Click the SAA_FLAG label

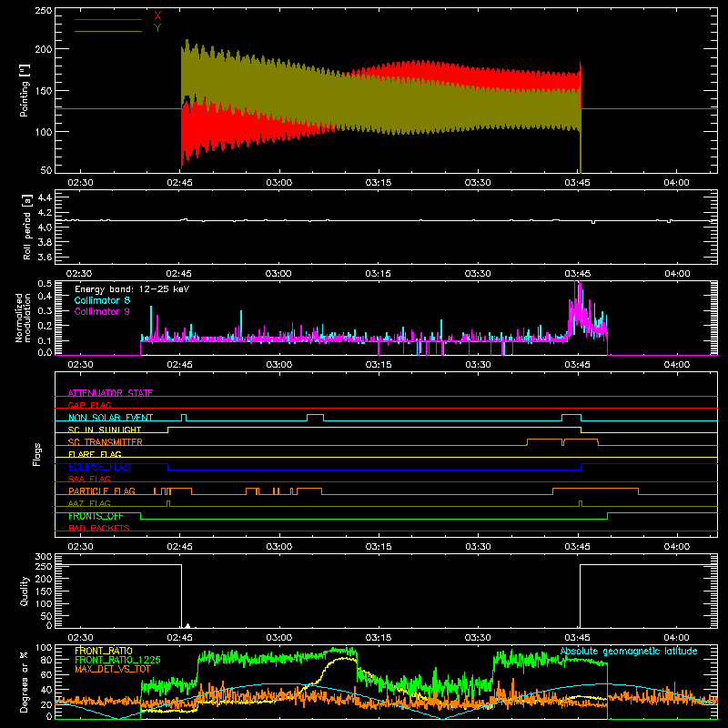coord(89,479)
